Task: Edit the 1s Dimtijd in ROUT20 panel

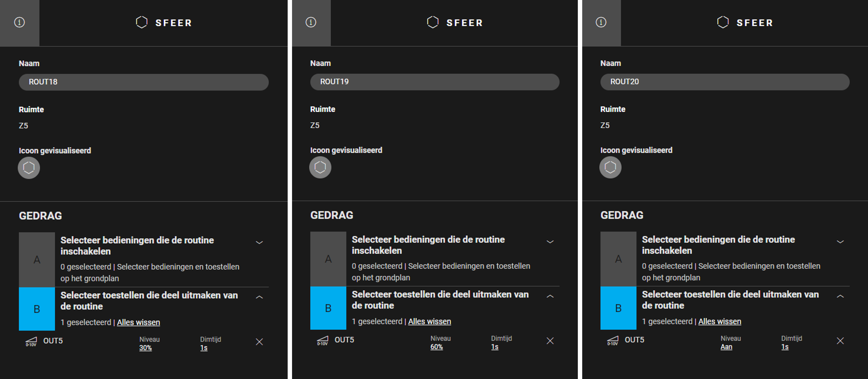Action: click(785, 347)
